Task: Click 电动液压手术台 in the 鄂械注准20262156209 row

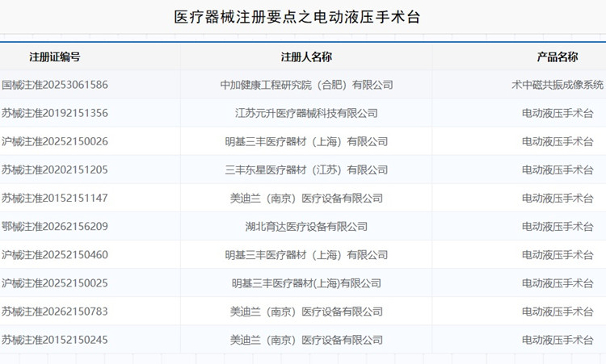Action: pyautogui.click(x=558, y=227)
